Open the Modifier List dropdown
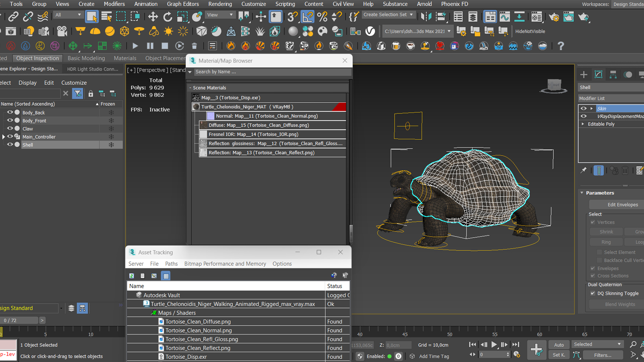This screenshot has height=362, width=644. tap(611, 98)
